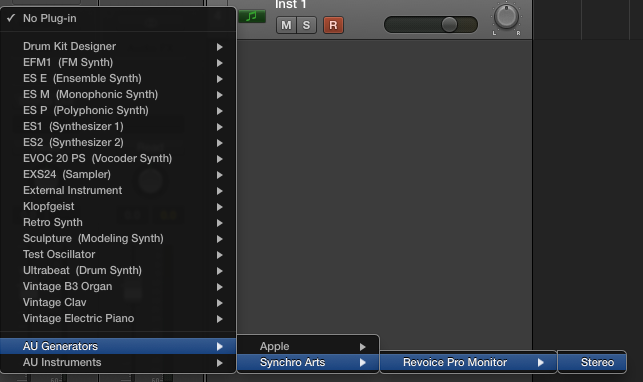Click the Inst 1 track name

pyautogui.click(x=290, y=5)
